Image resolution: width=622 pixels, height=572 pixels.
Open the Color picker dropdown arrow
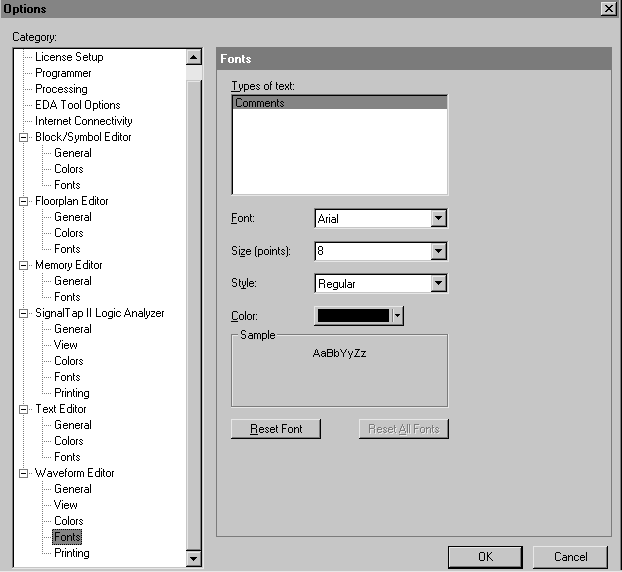(397, 316)
